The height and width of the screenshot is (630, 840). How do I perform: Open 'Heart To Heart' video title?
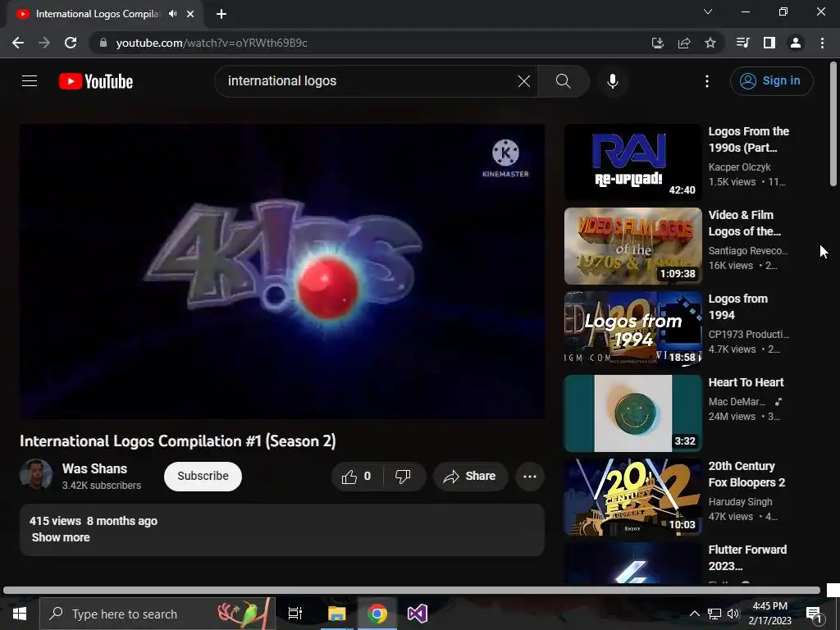click(x=746, y=382)
